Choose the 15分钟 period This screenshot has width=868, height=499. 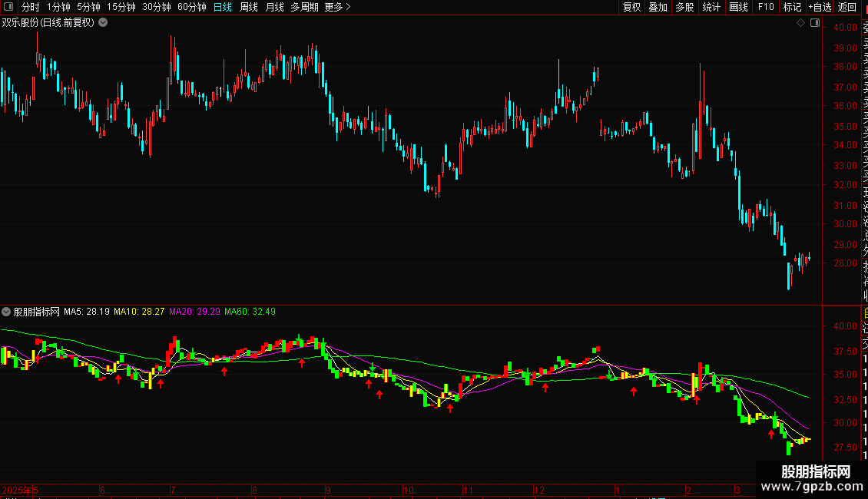pyautogui.click(x=121, y=7)
